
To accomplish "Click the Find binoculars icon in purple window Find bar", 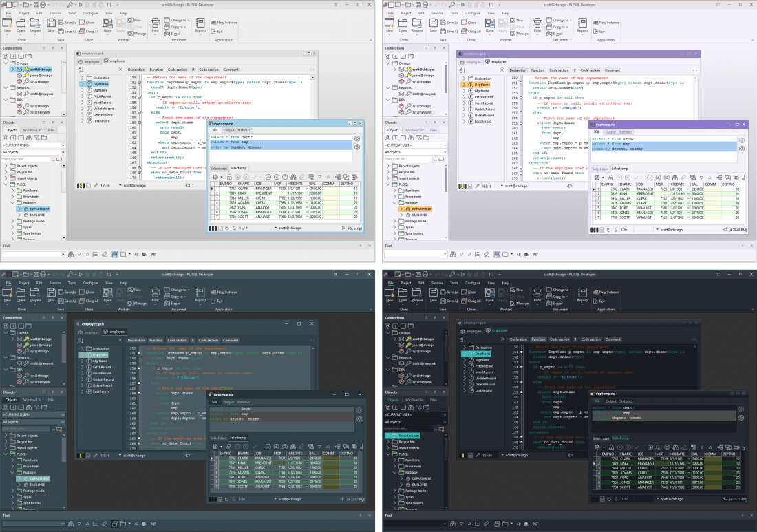I will point(453,254).
